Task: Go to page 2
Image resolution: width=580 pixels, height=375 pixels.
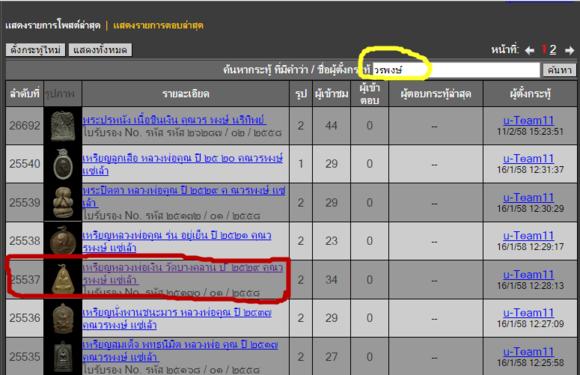Action: 553,50
